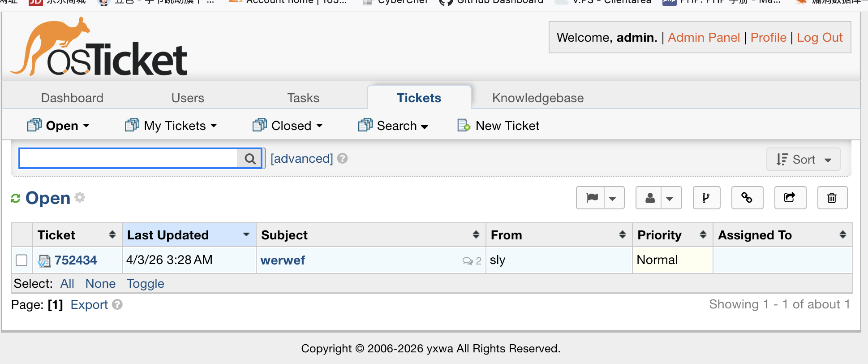868x364 pixels.
Task: Click the flag status change icon
Action: coord(592,198)
